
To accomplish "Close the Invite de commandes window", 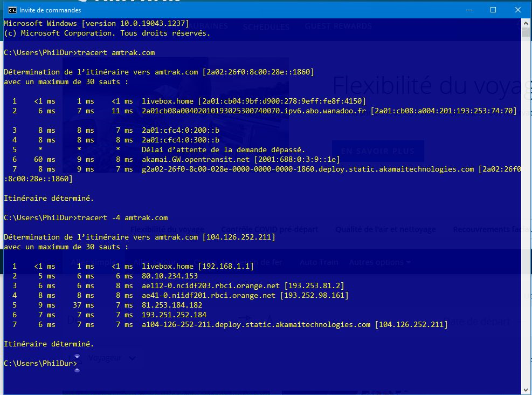I will click(x=518, y=10).
